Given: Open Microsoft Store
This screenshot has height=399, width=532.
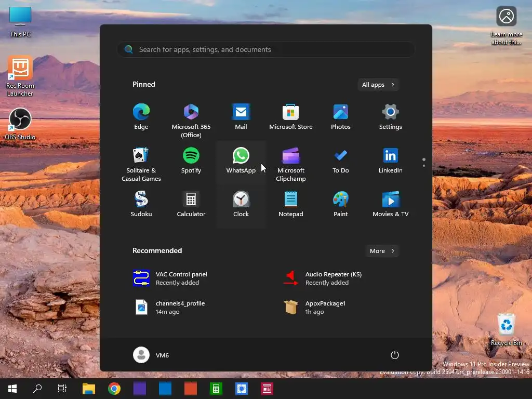Looking at the screenshot, I should tap(291, 117).
